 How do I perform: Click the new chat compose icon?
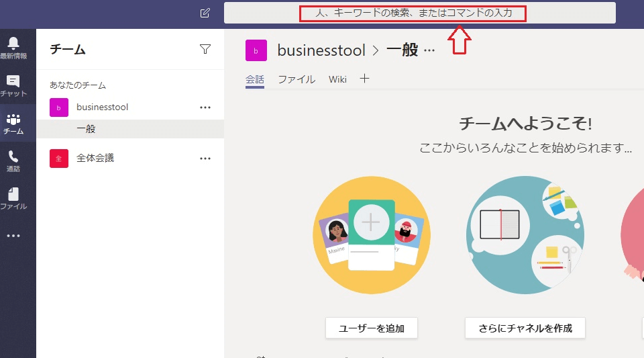205,13
